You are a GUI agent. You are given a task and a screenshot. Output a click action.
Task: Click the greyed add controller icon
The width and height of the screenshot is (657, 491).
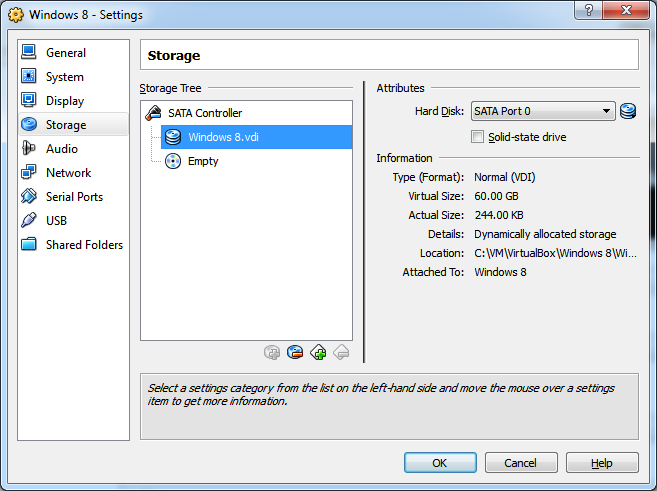[x=271, y=352]
